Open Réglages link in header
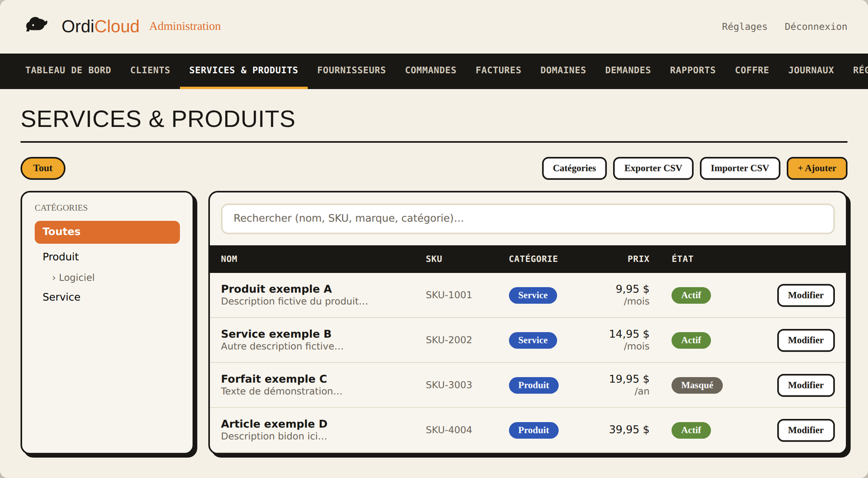 point(744,27)
